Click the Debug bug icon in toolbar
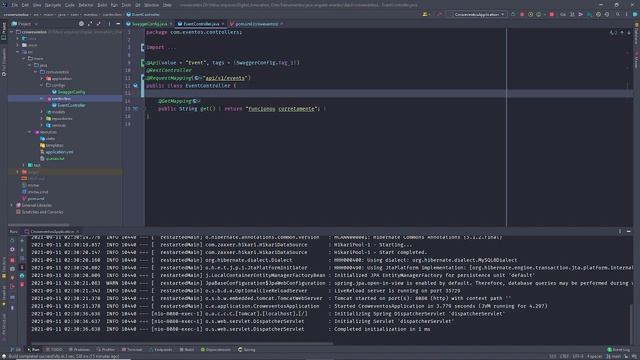This screenshot has width=640, height=360. pyautogui.click(x=522, y=14)
